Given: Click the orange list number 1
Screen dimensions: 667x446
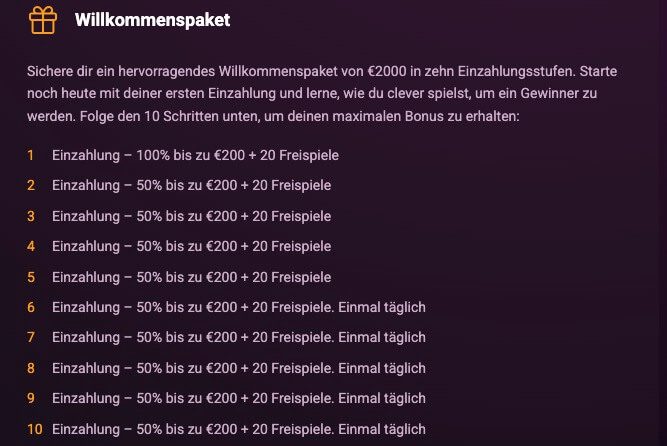Looking at the screenshot, I should [x=31, y=155].
